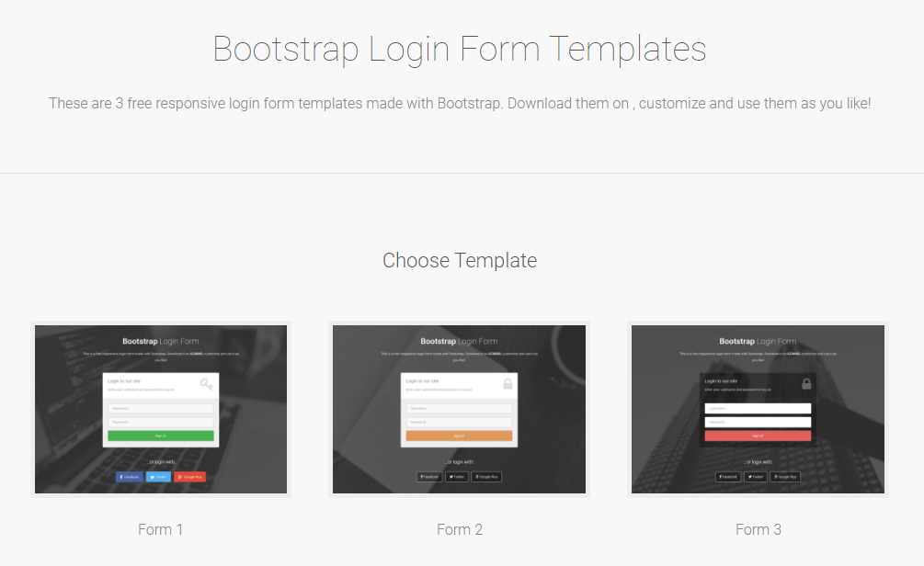Image resolution: width=924 pixels, height=566 pixels.
Task: Select the Form 3 template label
Action: [759, 529]
